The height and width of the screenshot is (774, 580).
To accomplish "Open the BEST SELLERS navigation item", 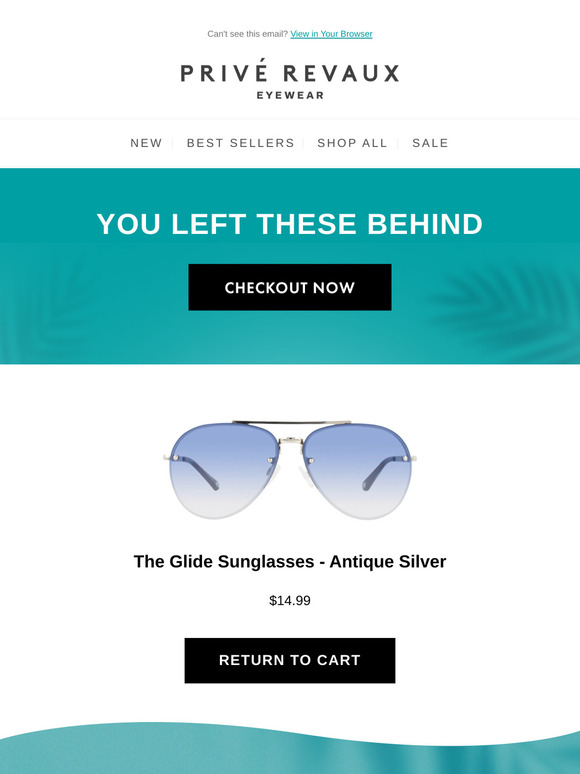I will click(x=240, y=143).
